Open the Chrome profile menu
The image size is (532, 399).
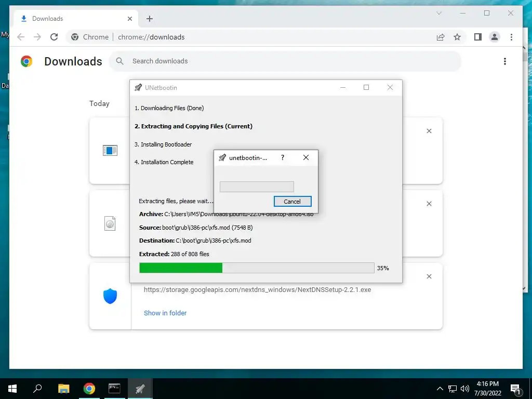(495, 37)
